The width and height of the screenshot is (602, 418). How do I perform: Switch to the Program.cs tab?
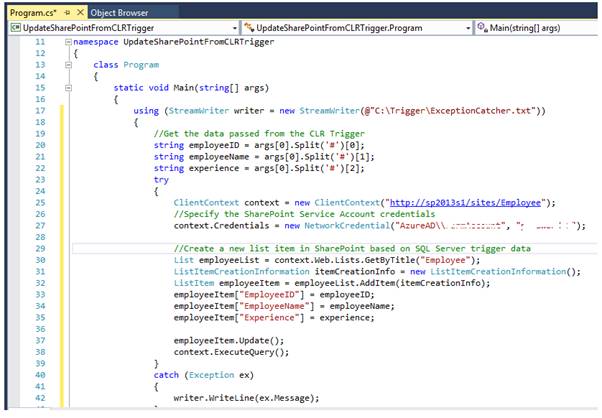tap(33, 13)
